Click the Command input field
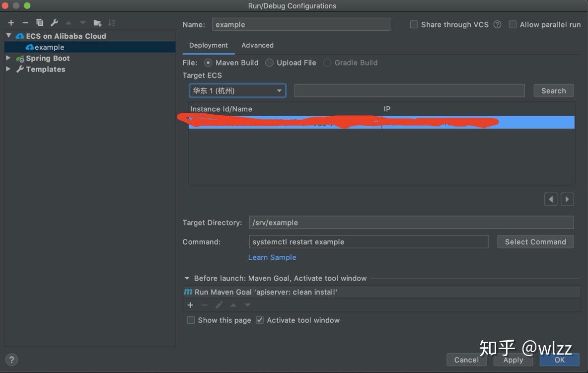This screenshot has width=588, height=373. click(368, 242)
